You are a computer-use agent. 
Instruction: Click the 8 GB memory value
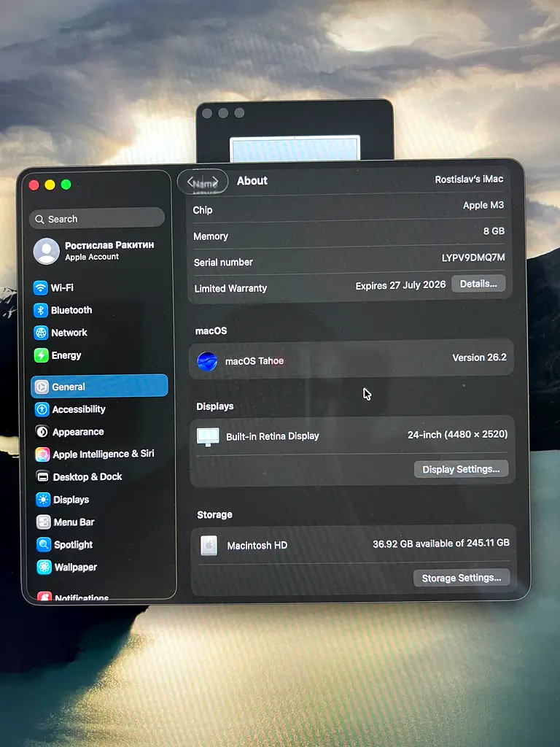coord(494,231)
